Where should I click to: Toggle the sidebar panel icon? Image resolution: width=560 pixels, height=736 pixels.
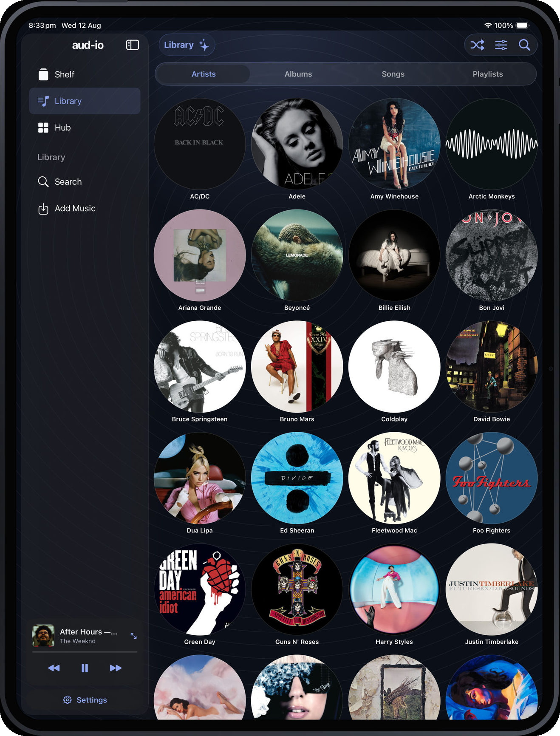[133, 45]
